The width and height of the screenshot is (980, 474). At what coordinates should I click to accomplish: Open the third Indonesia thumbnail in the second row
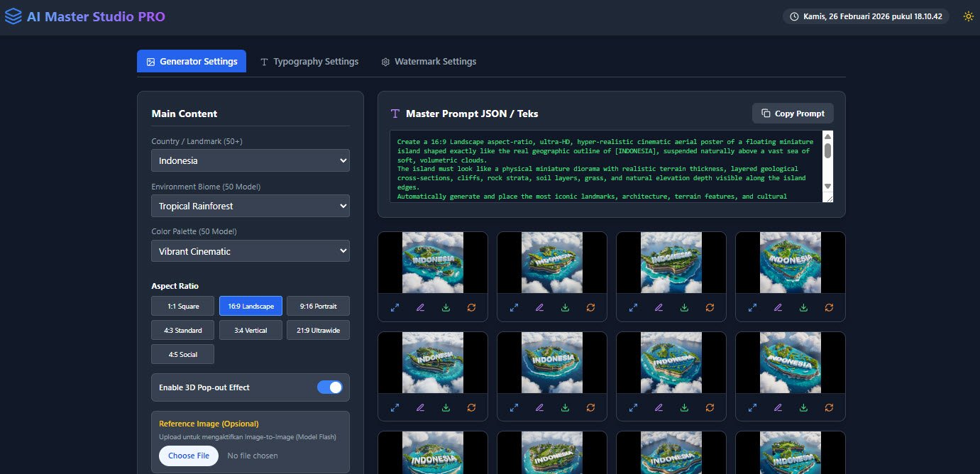click(671, 363)
